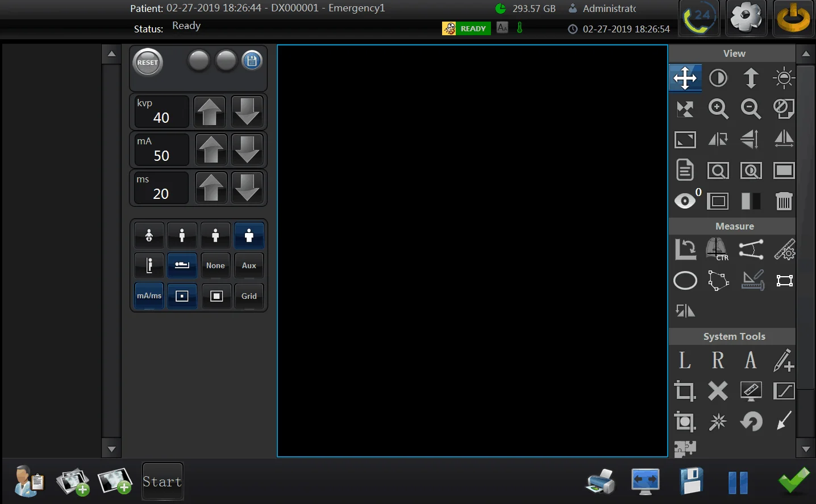The width and height of the screenshot is (816, 504).
Task: Select the Pan (move) tool in View
Action: coord(685,78)
